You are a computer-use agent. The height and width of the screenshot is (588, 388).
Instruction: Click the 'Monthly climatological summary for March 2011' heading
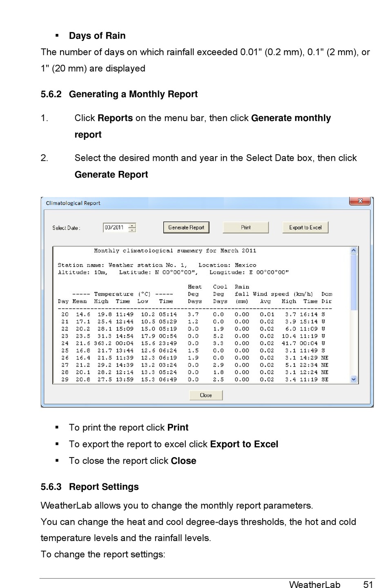pyautogui.click(x=175, y=251)
